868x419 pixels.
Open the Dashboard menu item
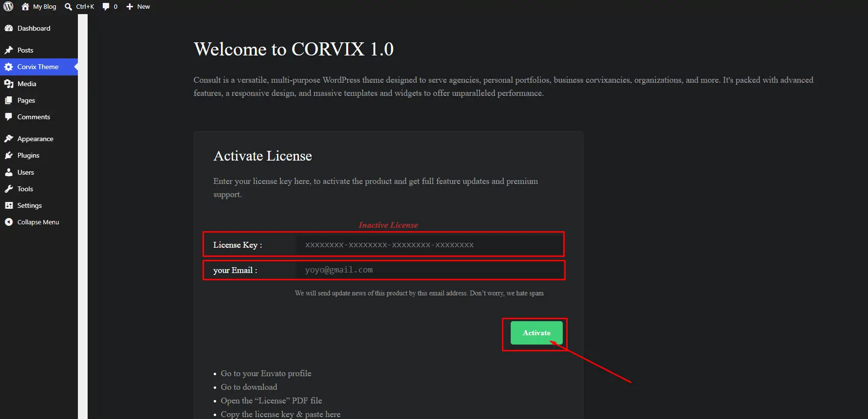[x=39, y=28]
